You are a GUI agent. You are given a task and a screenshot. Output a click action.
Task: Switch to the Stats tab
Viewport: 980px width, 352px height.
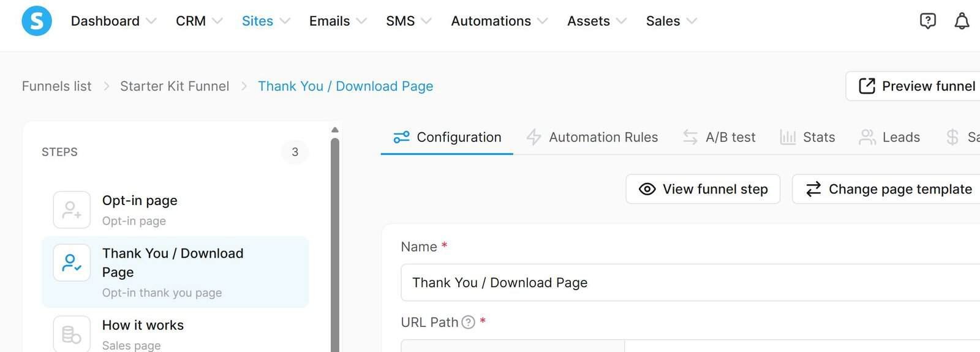(807, 137)
